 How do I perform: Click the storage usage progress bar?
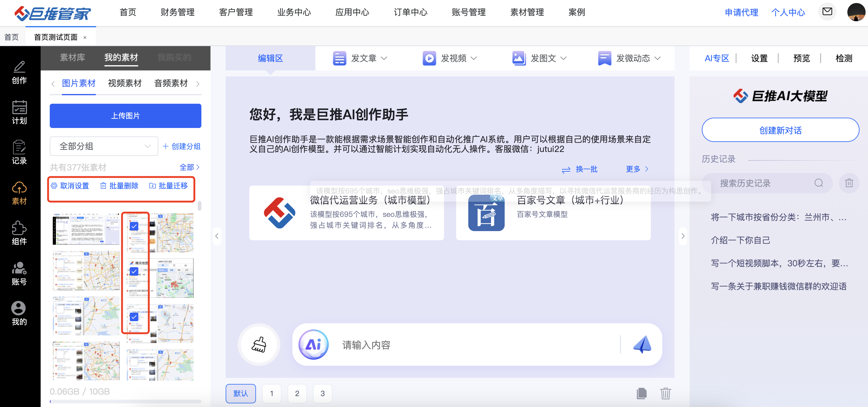tap(125, 402)
